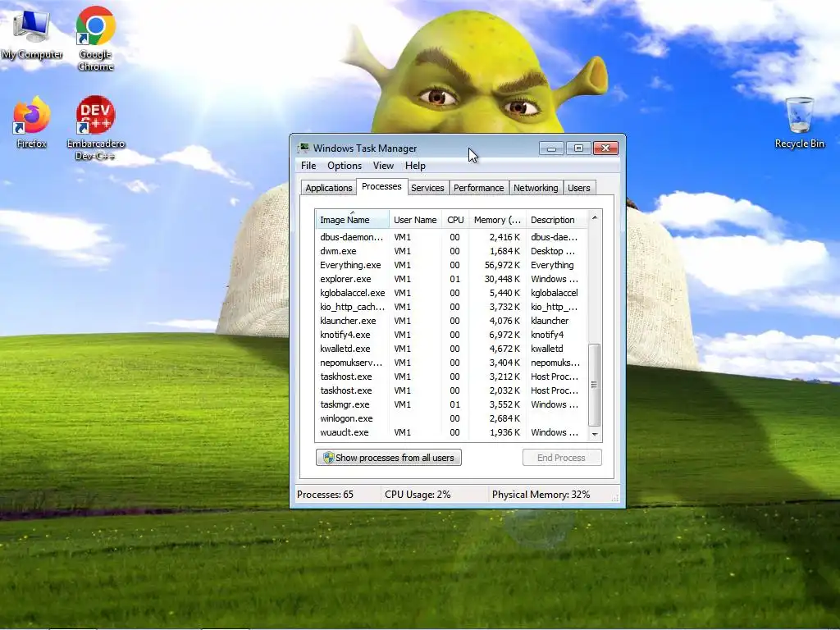This screenshot has height=630, width=840.
Task: Select the dbus-daemon process row
Action: pos(451,237)
